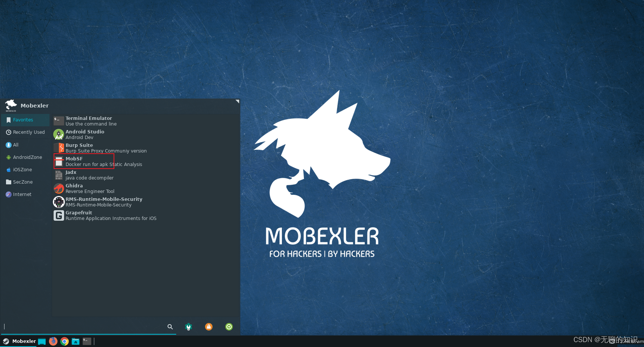Image resolution: width=644 pixels, height=347 pixels.
Task: Start Burp Suite proxy from the menu
Action: click(x=146, y=148)
